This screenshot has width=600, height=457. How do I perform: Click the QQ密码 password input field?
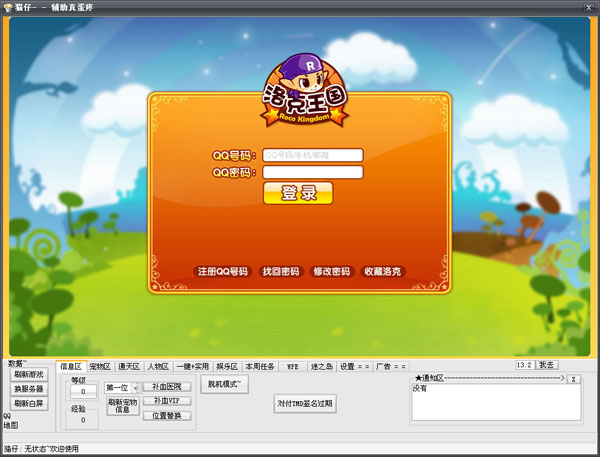pyautogui.click(x=313, y=172)
